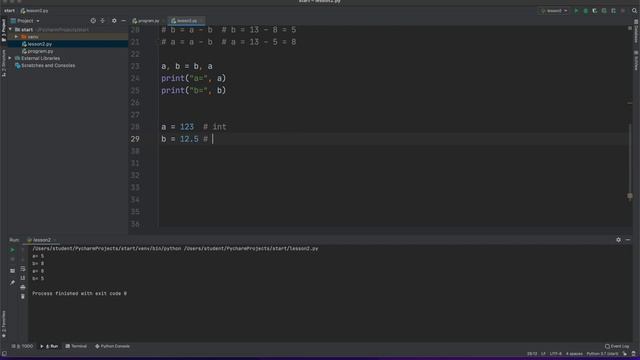Click line 23 code 'a, b = b, a'
This screenshot has height=360, width=640.
(x=187, y=66)
